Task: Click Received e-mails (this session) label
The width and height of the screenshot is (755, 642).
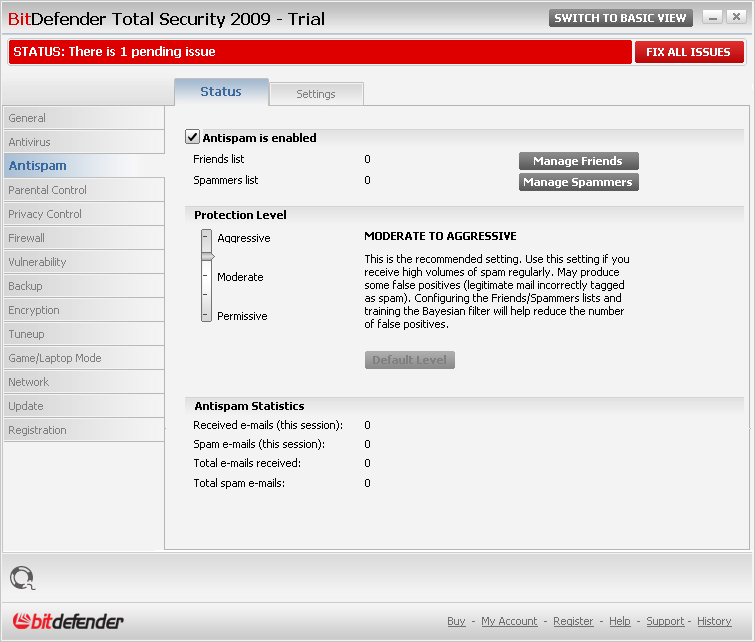Action: (x=268, y=425)
